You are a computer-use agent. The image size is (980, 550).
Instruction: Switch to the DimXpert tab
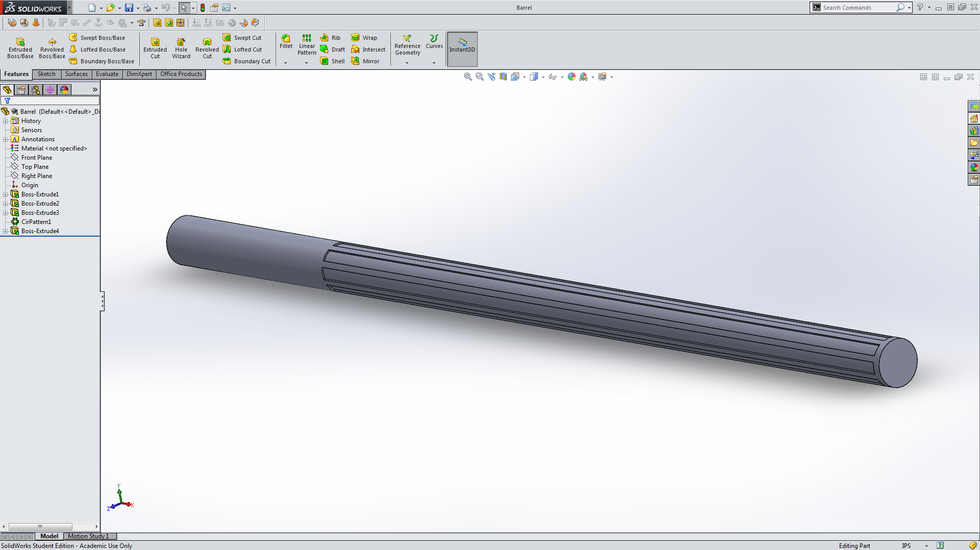click(139, 74)
